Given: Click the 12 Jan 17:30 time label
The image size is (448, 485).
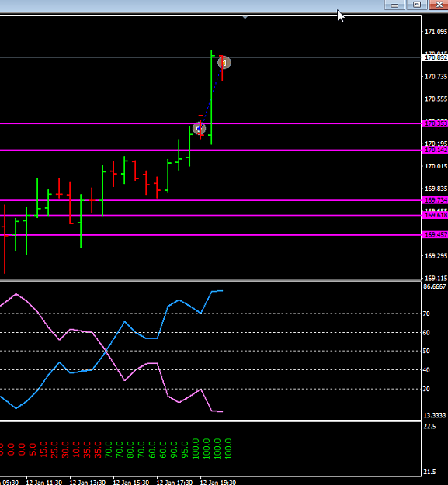Looking at the screenshot, I should pos(175,482).
